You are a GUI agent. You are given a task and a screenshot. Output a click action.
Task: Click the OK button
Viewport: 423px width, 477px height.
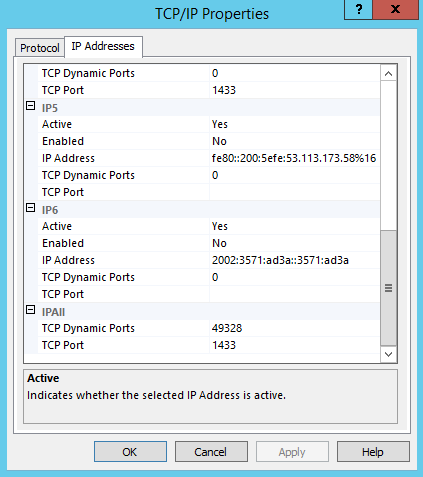tap(130, 452)
